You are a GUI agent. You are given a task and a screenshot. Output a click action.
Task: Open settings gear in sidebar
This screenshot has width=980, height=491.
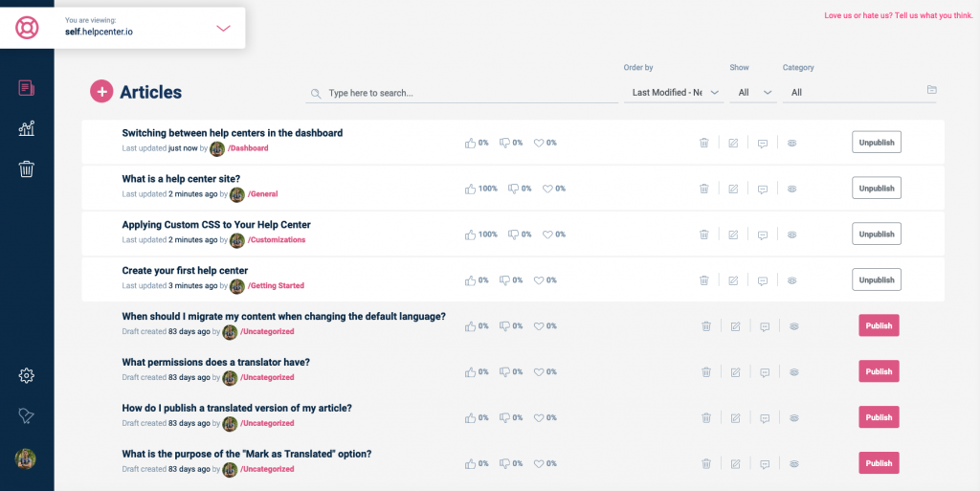click(x=26, y=375)
